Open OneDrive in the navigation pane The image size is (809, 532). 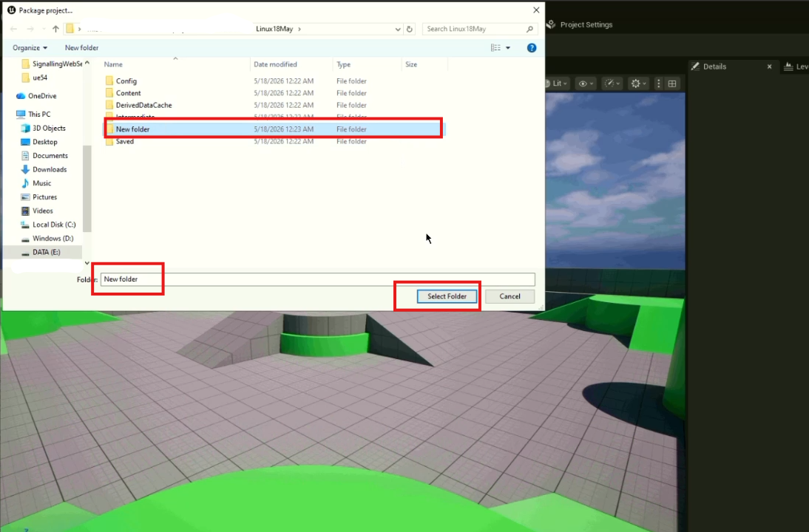pos(36,96)
